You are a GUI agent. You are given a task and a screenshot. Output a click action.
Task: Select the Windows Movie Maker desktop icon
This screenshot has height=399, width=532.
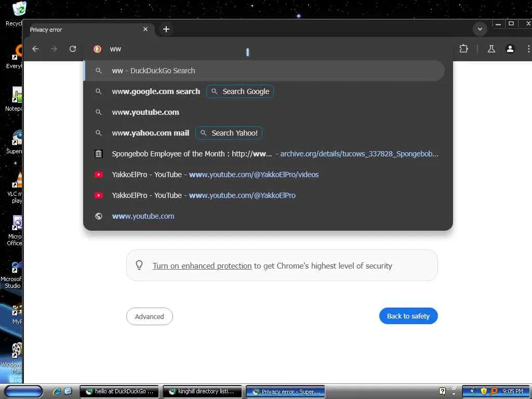[x=13, y=358]
